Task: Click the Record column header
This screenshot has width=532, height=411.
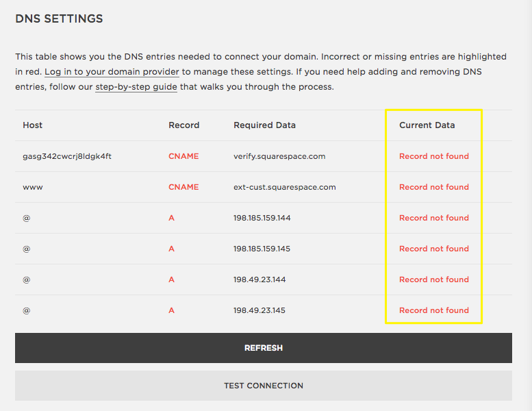Action: [x=183, y=125]
